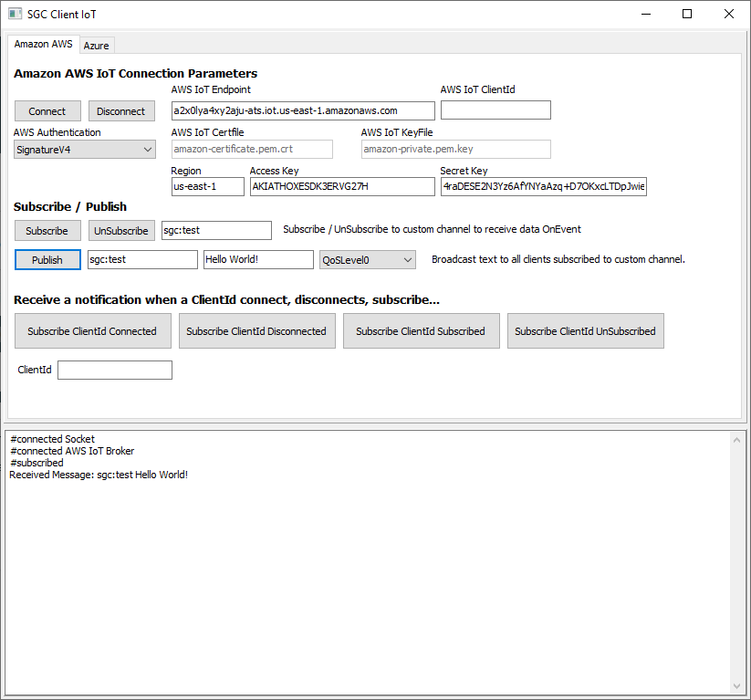Open the QoSLevel0 dropdown
Screen dimensions: 751x700
(368, 260)
